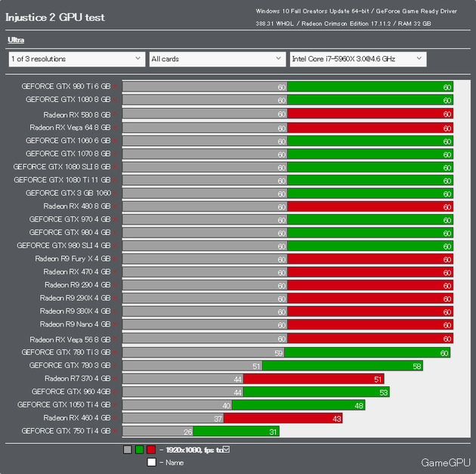Click the 'Radeon RX 460 4 GB' label
The width and height of the screenshot is (476, 474).
tap(77, 418)
